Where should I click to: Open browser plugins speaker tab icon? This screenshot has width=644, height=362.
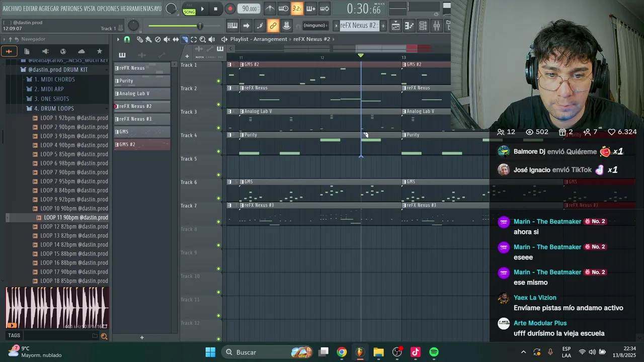(x=45, y=51)
